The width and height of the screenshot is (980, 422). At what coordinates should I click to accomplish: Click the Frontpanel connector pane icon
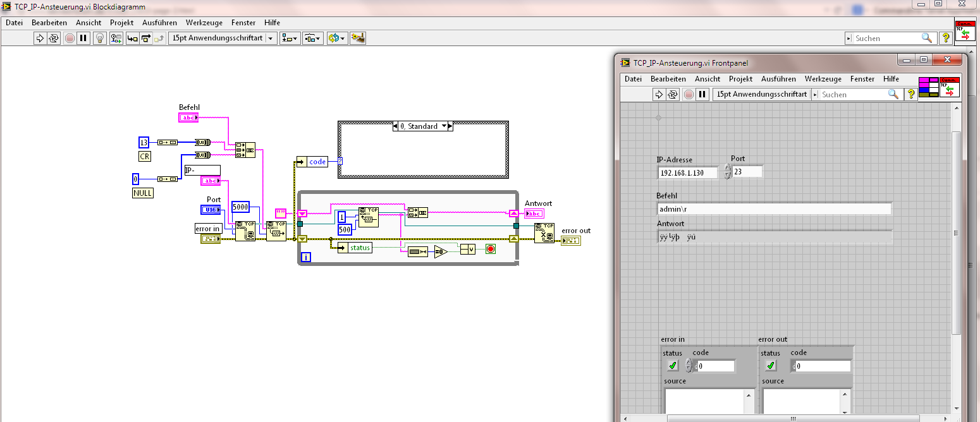[x=928, y=87]
